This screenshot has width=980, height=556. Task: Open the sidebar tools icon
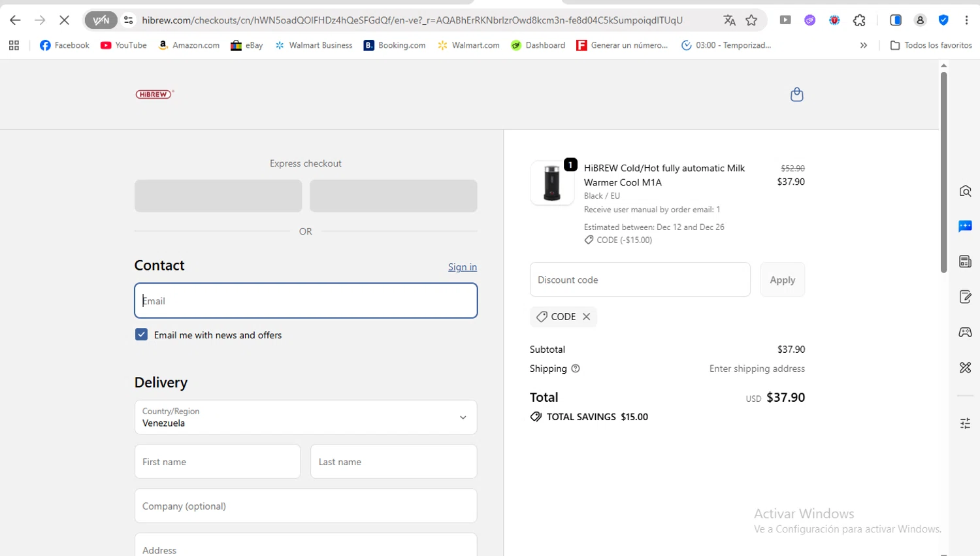pyautogui.click(x=965, y=367)
